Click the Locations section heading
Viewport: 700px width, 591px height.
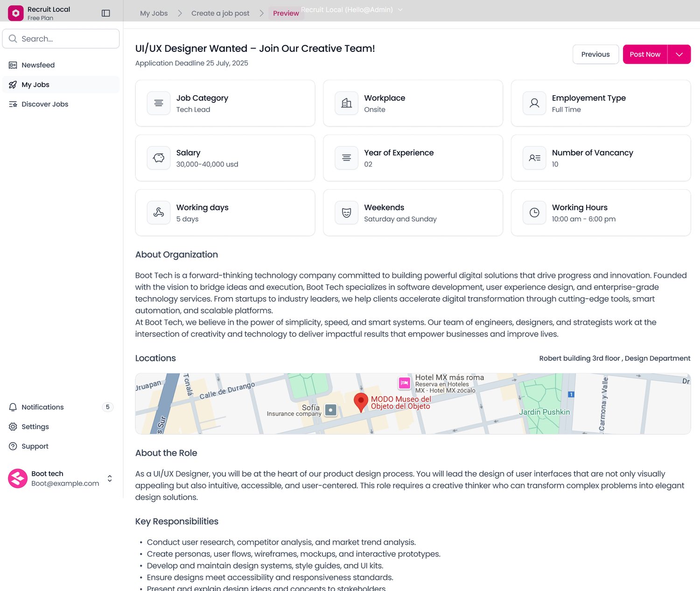coord(155,358)
